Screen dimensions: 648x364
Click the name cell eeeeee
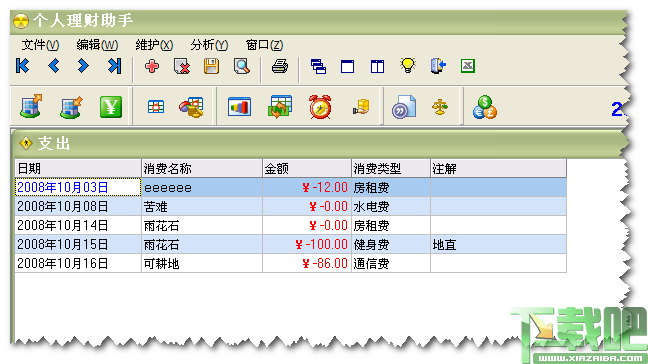[202, 188]
